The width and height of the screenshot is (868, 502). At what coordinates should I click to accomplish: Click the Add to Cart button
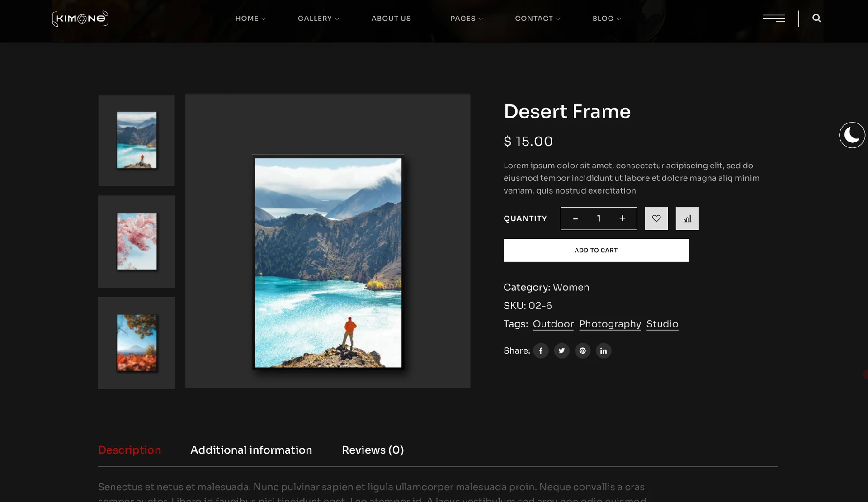click(596, 251)
